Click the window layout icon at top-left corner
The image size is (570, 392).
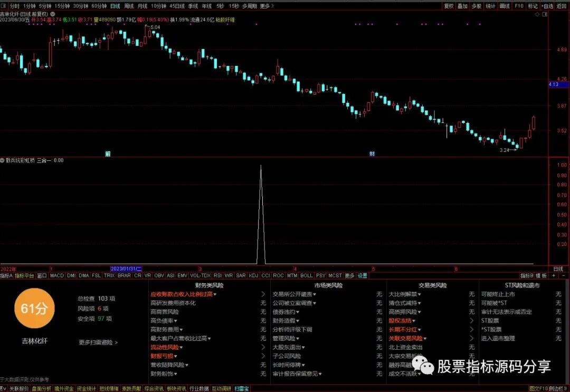point(3,6)
